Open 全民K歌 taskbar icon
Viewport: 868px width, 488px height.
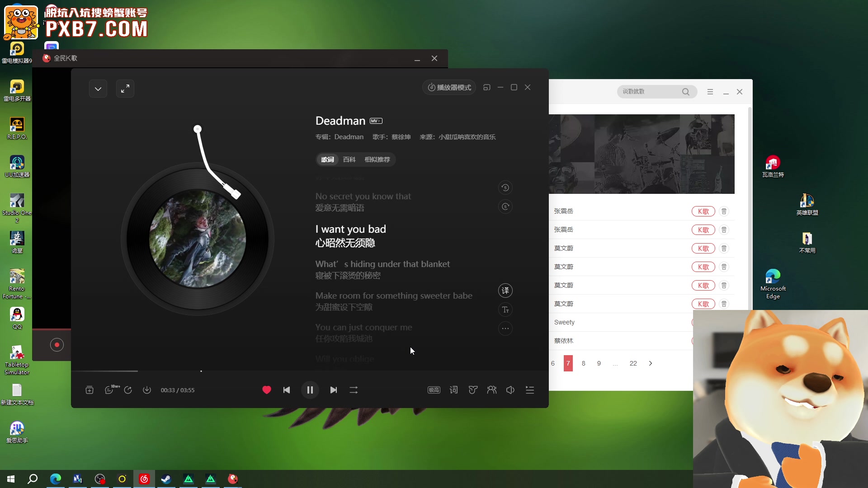(x=233, y=479)
